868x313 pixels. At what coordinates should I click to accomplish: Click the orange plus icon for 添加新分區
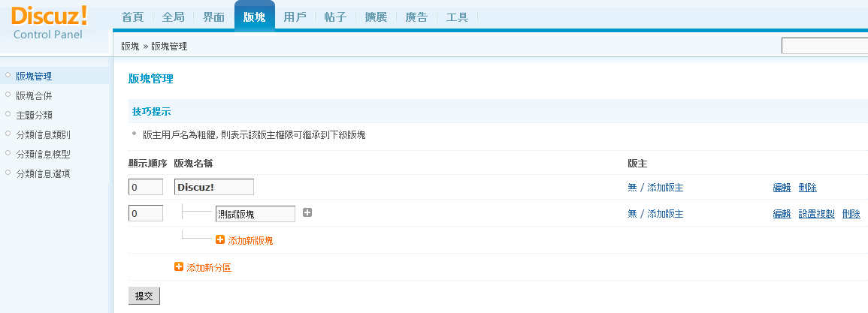pos(179,267)
